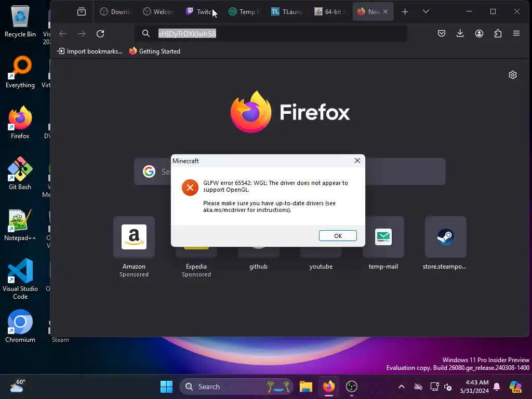Switch to the Temp mail tab

click(243, 12)
